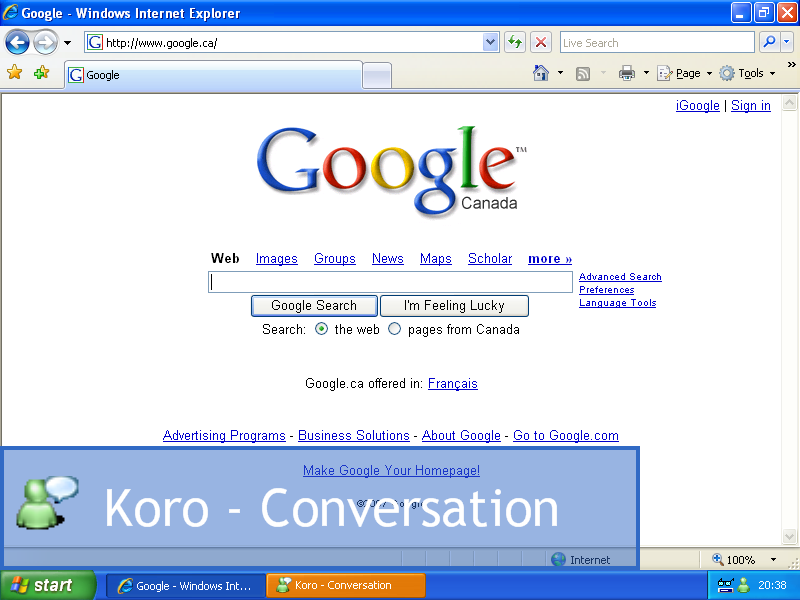Click the Go to Google.com link
The height and width of the screenshot is (600, 800).
[x=566, y=435]
